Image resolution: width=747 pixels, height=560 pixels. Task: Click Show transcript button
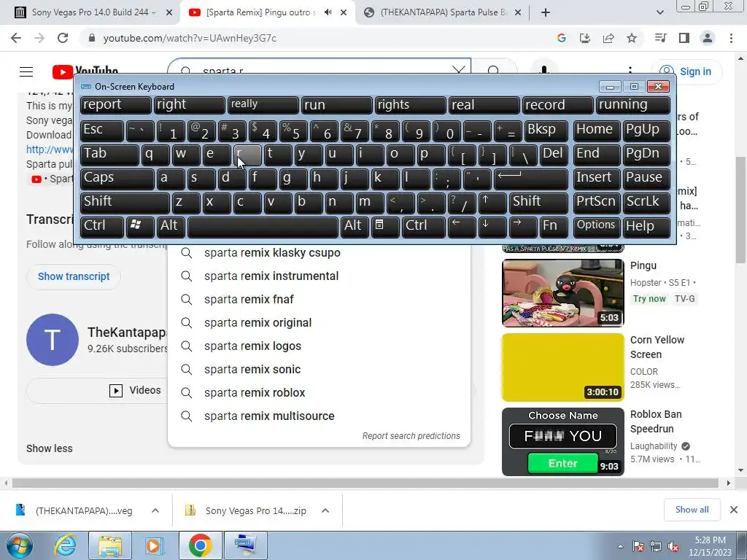[x=74, y=276]
